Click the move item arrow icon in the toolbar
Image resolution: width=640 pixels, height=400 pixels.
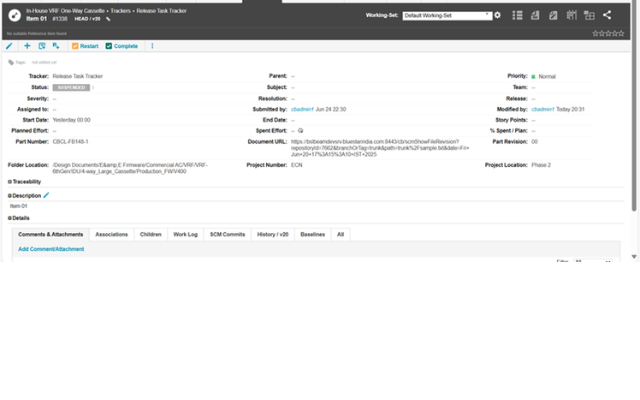click(x=56, y=46)
